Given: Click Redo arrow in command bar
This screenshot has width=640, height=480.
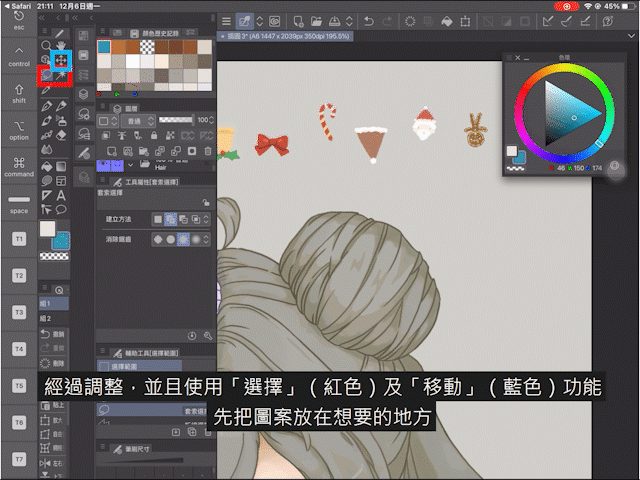Looking at the screenshot, I should click(x=387, y=21).
